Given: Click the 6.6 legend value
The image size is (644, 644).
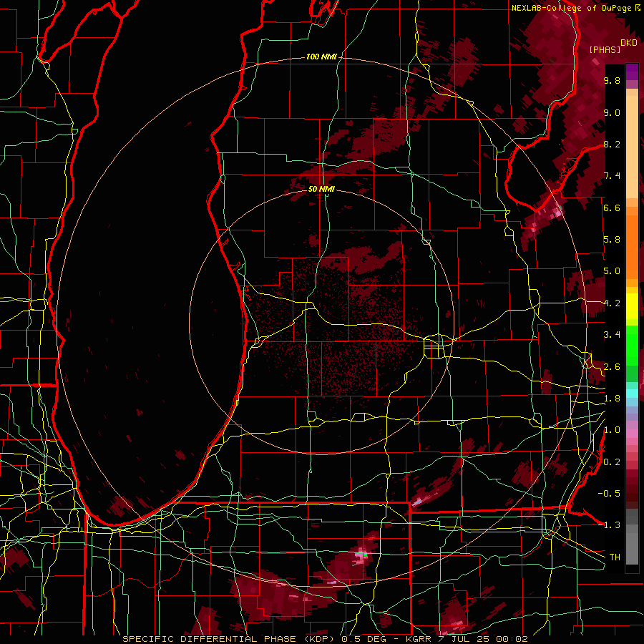Looking at the screenshot, I should click(612, 208).
